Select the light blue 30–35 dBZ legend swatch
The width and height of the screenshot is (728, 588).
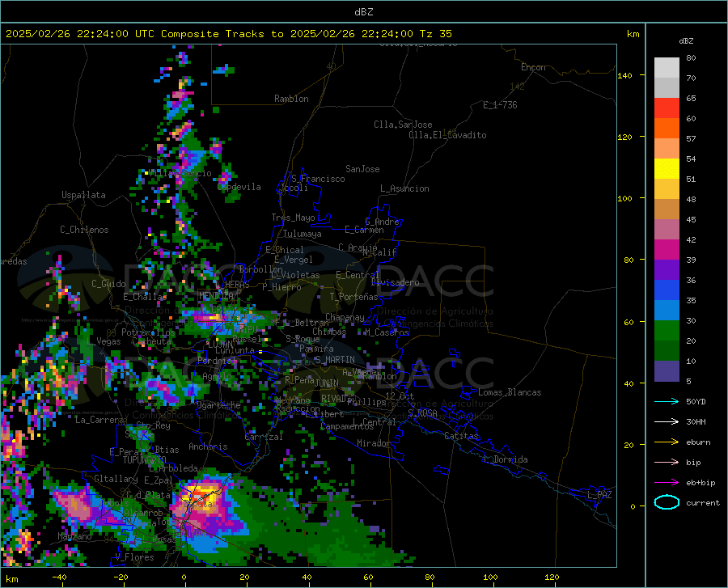click(x=667, y=311)
